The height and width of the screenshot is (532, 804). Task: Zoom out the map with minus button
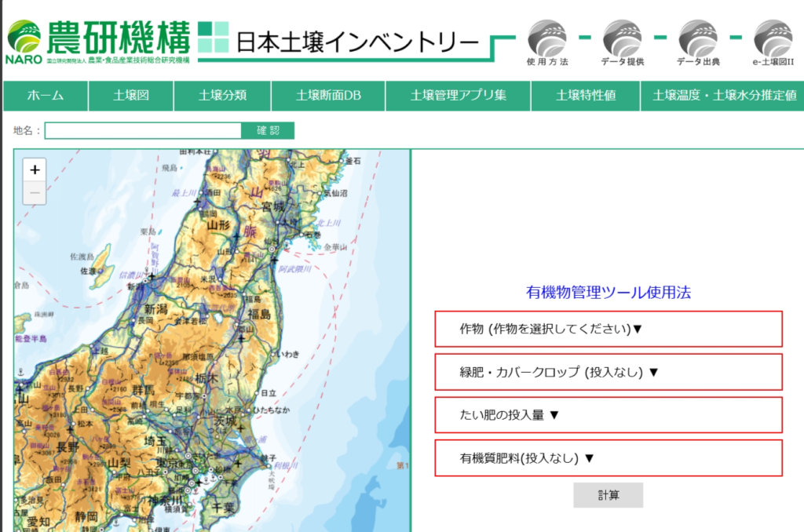[35, 192]
